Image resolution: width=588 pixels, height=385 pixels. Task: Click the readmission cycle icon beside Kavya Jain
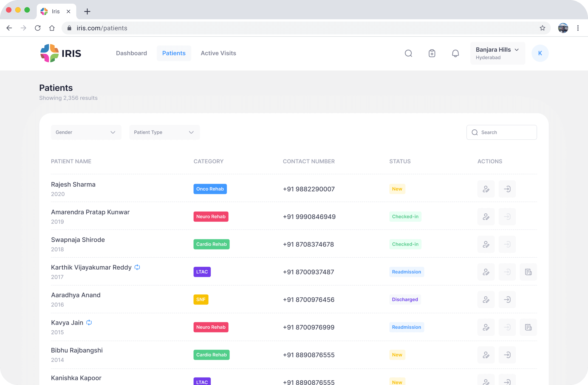point(89,323)
